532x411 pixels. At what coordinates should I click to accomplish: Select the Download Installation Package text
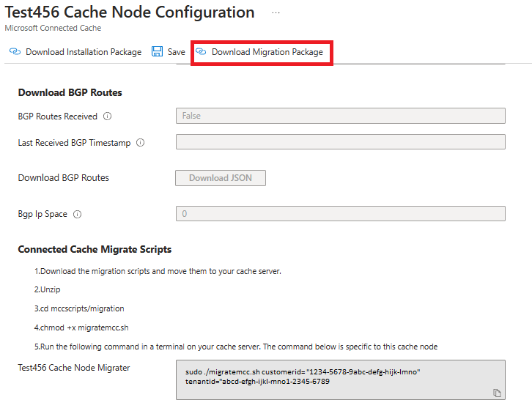[x=84, y=52]
